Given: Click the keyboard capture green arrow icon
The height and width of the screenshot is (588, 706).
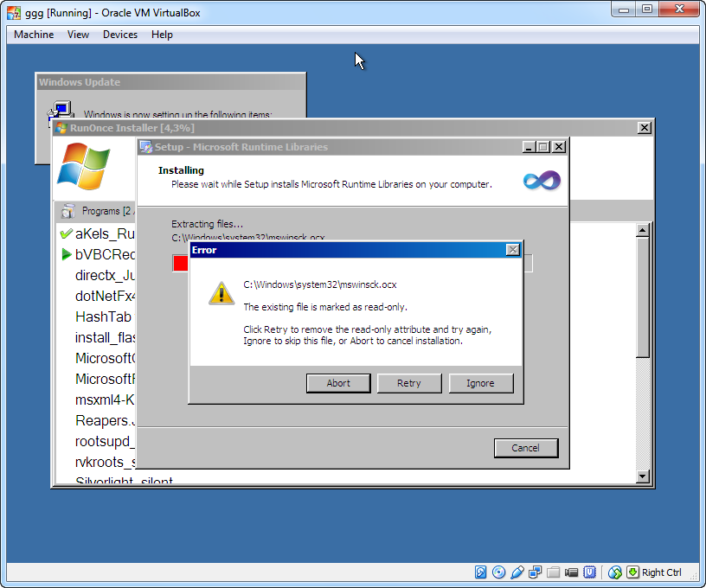Looking at the screenshot, I should 632,572.
